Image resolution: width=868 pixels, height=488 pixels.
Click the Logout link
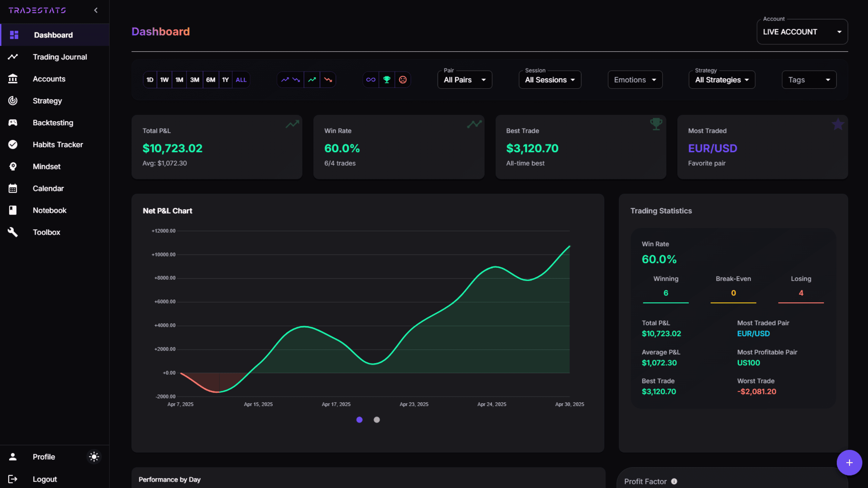[x=45, y=479]
